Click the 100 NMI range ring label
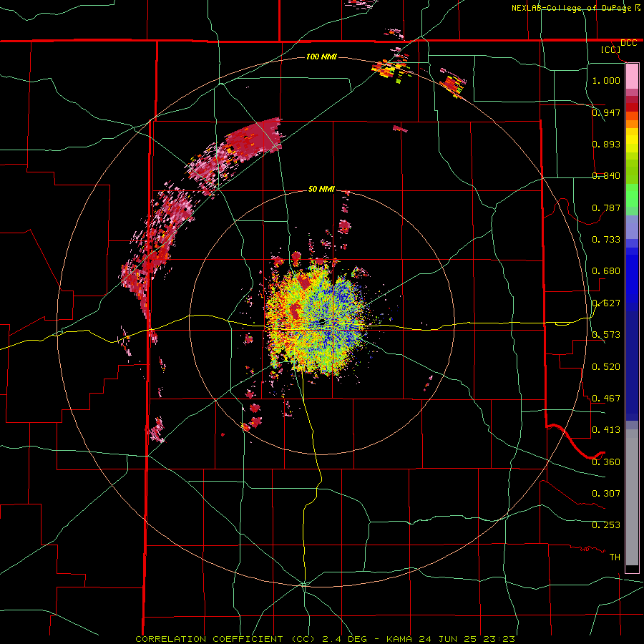The width and height of the screenshot is (644, 644). click(321, 57)
